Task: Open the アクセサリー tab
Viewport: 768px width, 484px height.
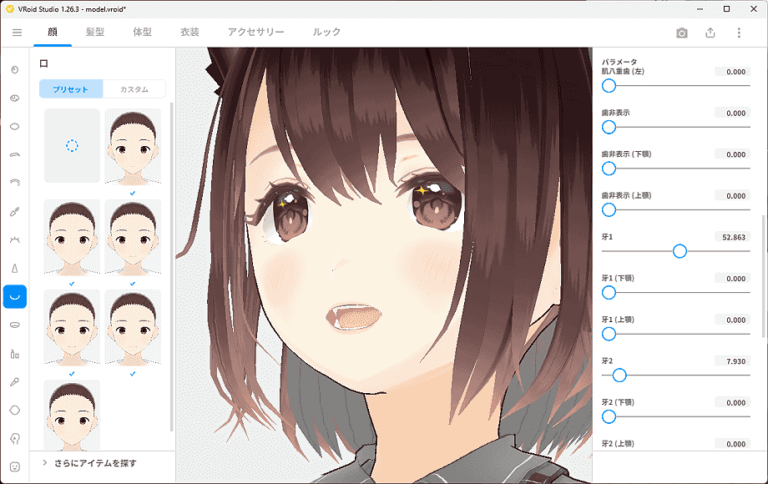Action: point(256,32)
